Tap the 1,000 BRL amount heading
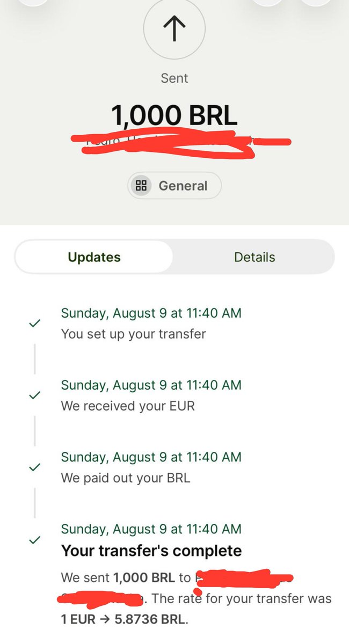349x644 pixels. coord(174,115)
